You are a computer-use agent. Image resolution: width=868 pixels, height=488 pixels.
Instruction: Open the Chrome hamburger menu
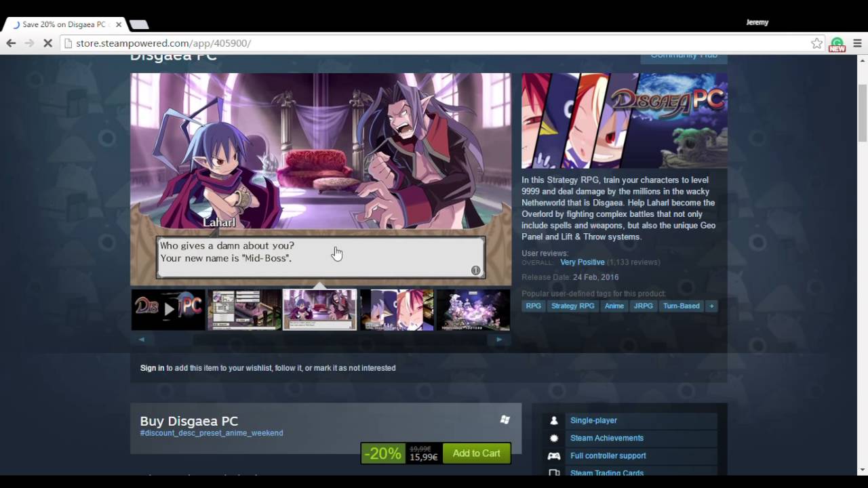857,43
